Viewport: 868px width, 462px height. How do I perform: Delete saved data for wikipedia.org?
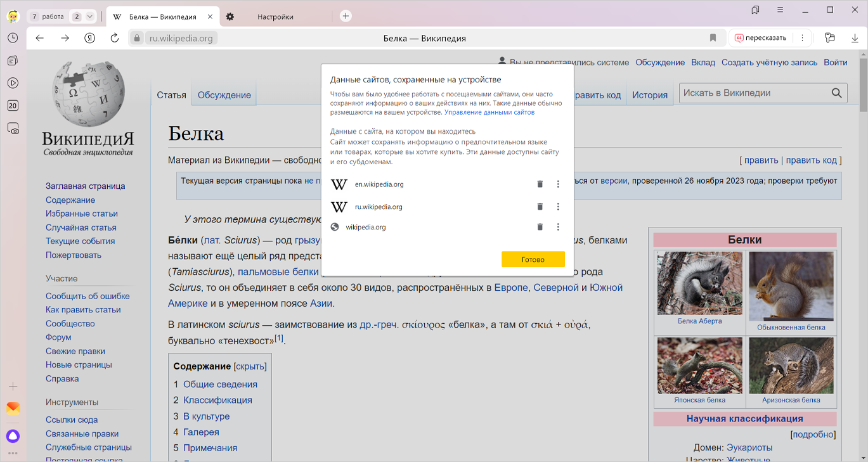[540, 227]
